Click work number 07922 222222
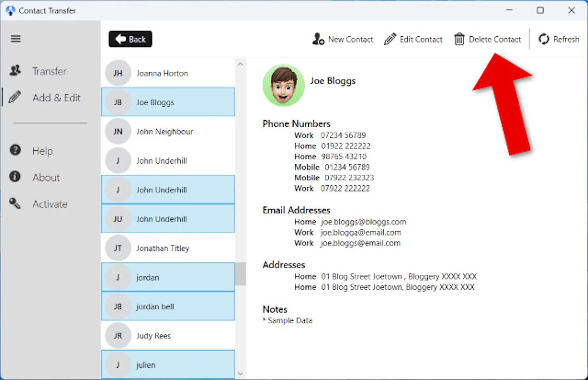 345,188
